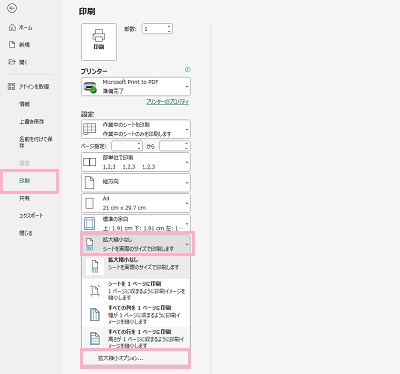Open 拡大縮小オプション...

tap(135, 358)
